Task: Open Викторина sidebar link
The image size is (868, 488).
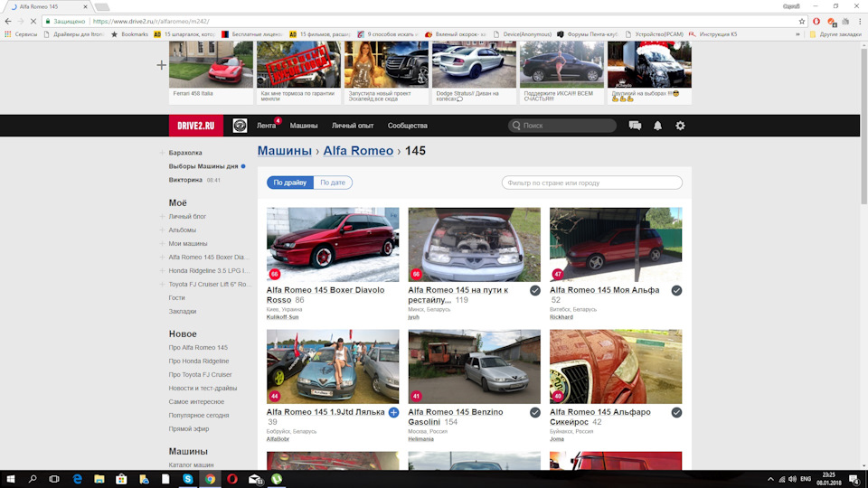Action: pyautogui.click(x=185, y=180)
